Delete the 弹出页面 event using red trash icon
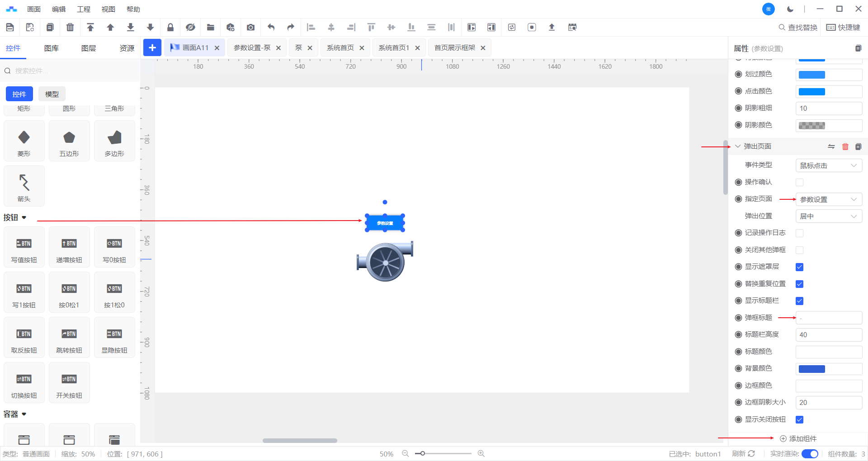The width and height of the screenshot is (868, 461). [x=845, y=146]
